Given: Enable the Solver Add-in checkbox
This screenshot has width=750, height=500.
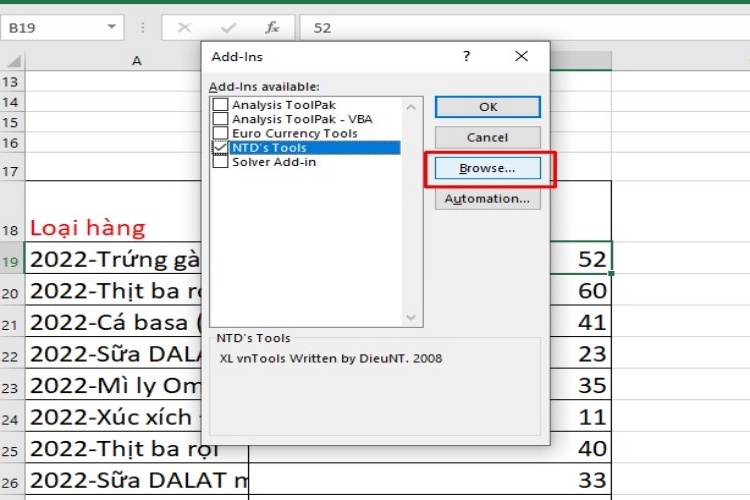Looking at the screenshot, I should (x=221, y=162).
